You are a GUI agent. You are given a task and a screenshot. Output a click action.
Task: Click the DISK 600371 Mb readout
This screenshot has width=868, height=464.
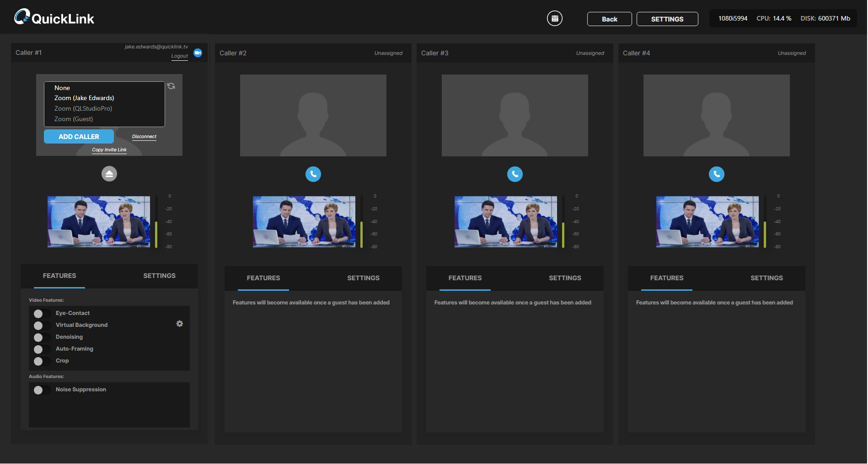tap(825, 18)
